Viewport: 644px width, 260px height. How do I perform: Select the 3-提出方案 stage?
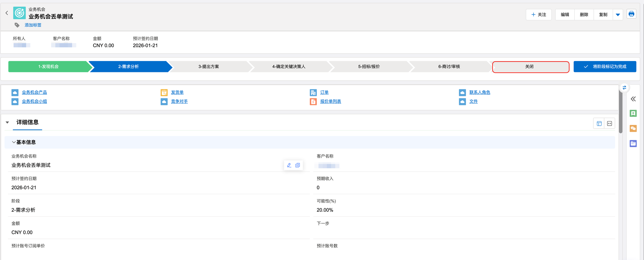click(208, 67)
